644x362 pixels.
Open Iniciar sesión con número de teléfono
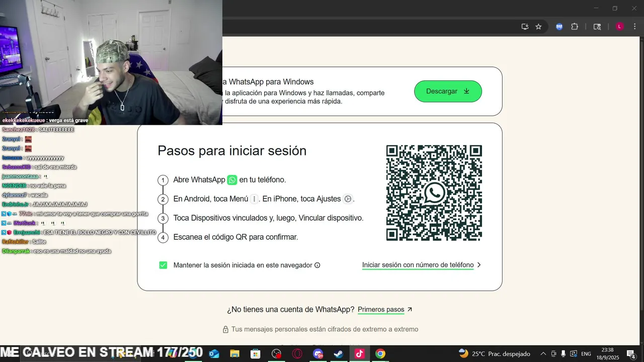418,265
